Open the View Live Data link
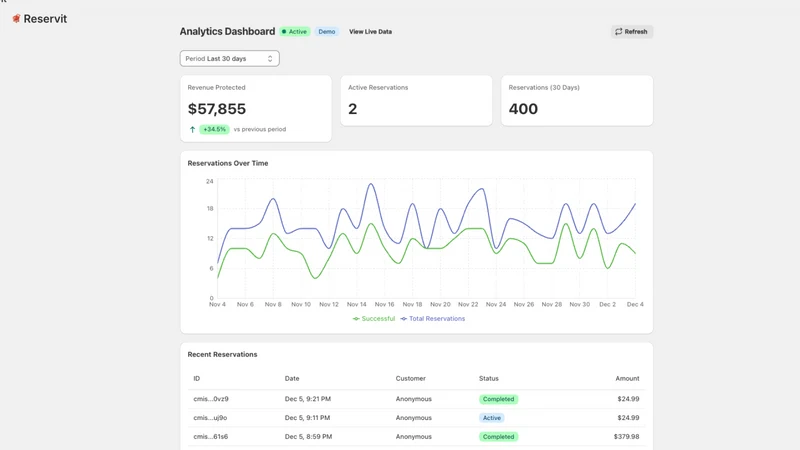This screenshot has width=800, height=450. click(x=370, y=32)
